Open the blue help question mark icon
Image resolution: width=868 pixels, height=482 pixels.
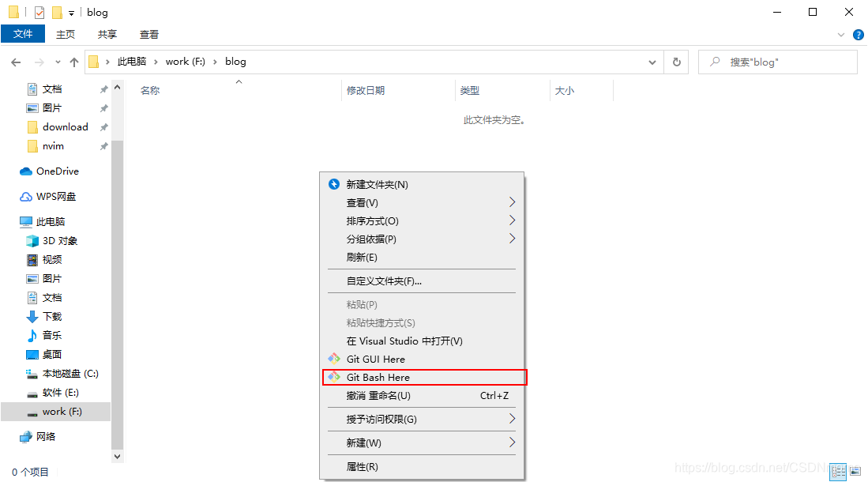[x=858, y=35]
